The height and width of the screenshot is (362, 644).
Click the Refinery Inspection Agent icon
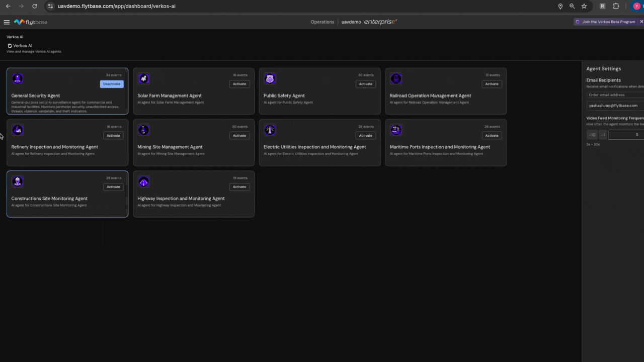[x=18, y=130]
